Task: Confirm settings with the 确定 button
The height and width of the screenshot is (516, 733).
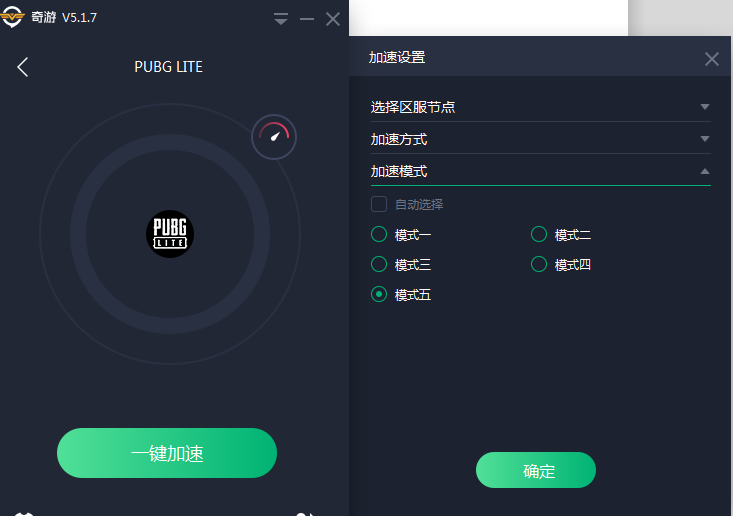Action: (x=536, y=470)
